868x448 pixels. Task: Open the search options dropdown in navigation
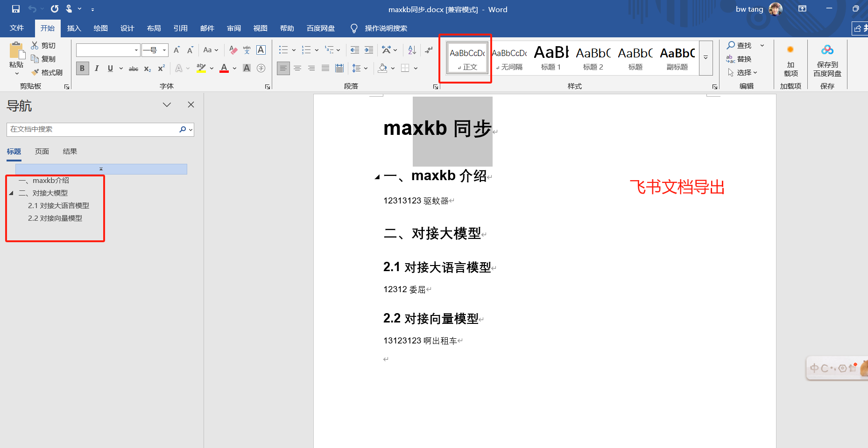pyautogui.click(x=191, y=130)
